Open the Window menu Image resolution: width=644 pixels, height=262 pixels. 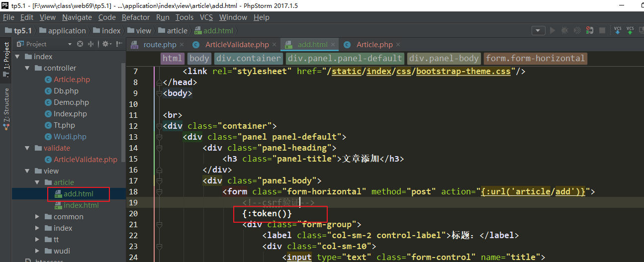(x=233, y=17)
